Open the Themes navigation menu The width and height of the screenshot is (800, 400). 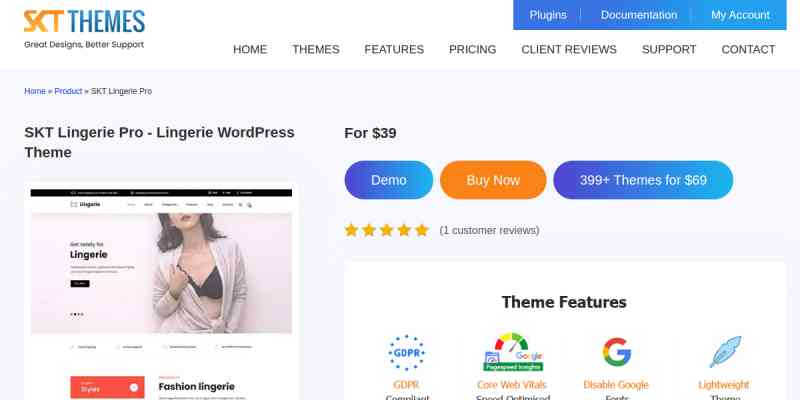(x=316, y=49)
